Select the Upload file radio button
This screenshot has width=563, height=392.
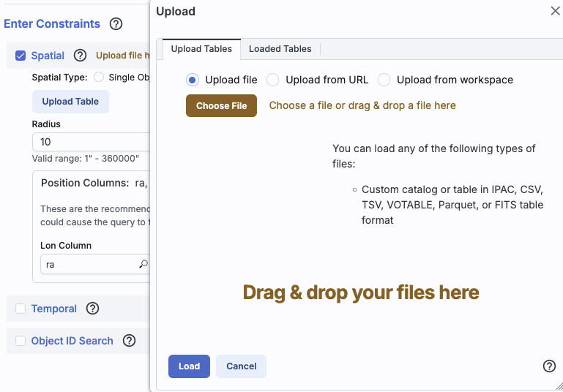point(193,80)
